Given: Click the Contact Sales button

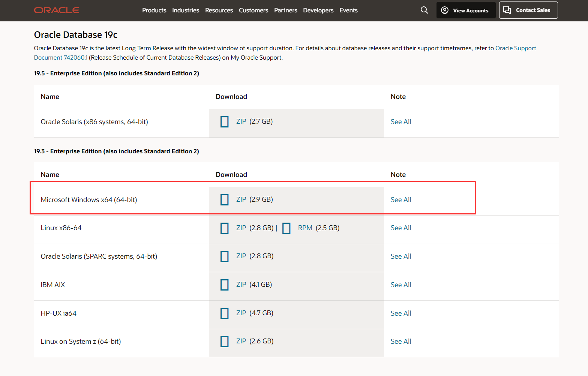Looking at the screenshot, I should tap(528, 10).
